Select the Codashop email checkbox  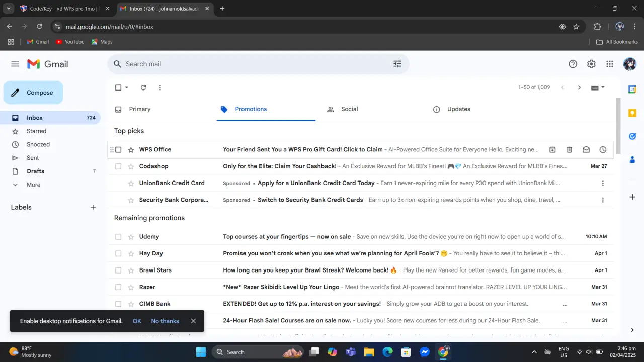pyautogui.click(x=118, y=166)
